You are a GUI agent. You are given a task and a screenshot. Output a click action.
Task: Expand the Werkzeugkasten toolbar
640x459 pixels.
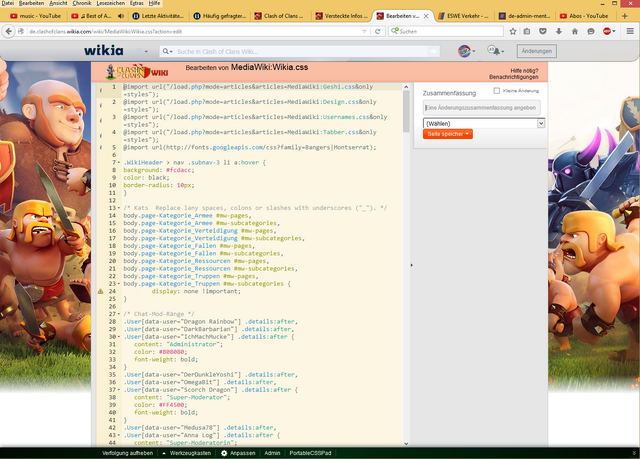point(187,453)
